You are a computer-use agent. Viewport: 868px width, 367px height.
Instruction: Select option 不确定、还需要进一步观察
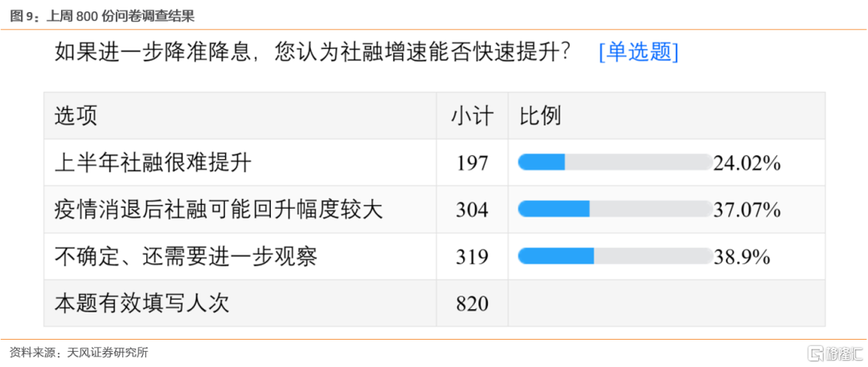click(x=186, y=255)
